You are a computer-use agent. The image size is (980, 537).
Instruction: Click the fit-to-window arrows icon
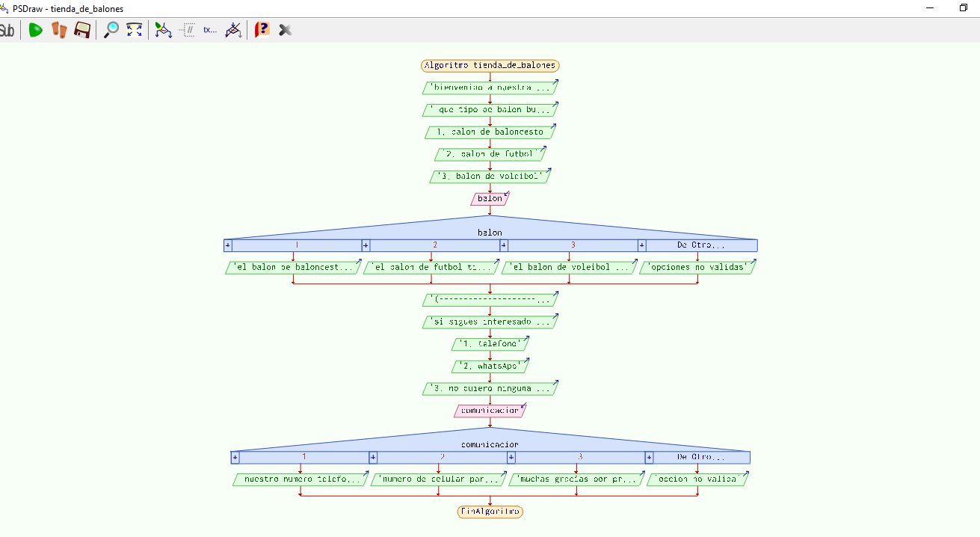click(x=134, y=30)
